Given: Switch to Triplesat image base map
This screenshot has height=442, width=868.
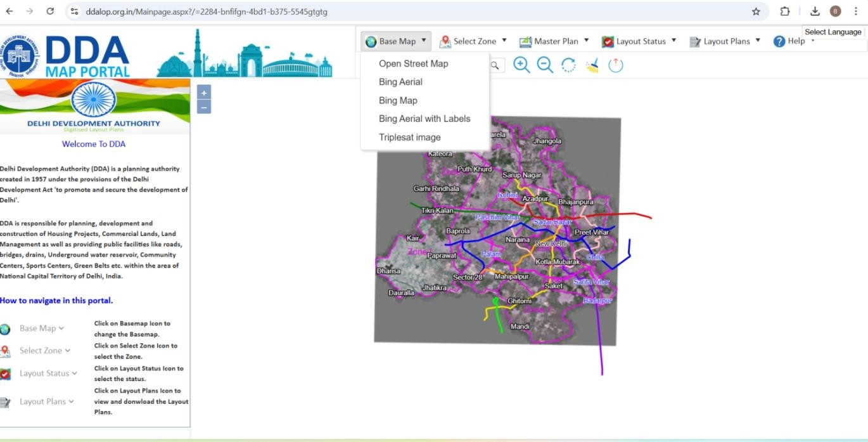Looking at the screenshot, I should 409,137.
